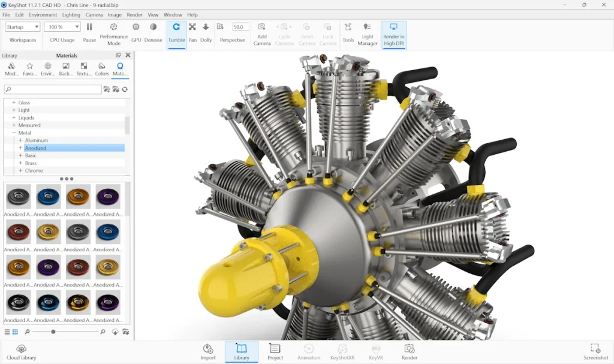
Task: Open the Startup workspaces dropdown
Action: pos(23,27)
